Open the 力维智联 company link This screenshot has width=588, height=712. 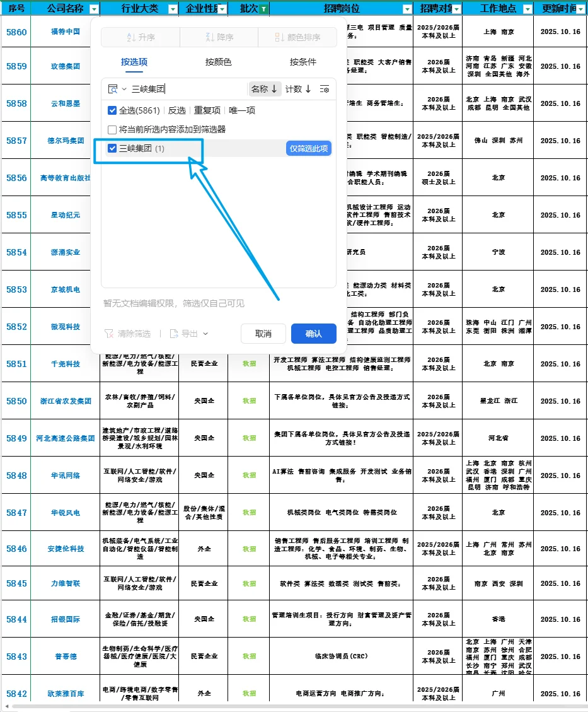[66, 583]
